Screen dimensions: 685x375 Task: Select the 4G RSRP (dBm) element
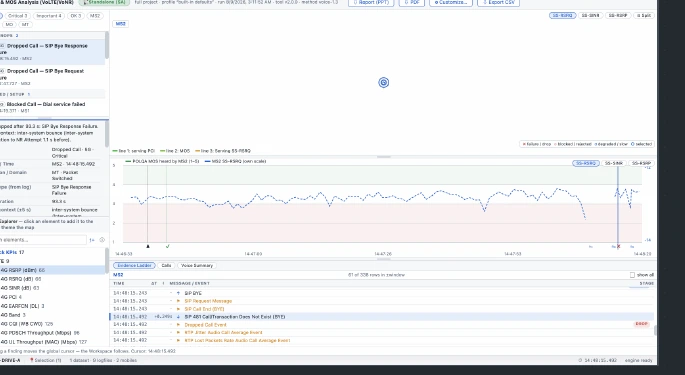point(52,271)
